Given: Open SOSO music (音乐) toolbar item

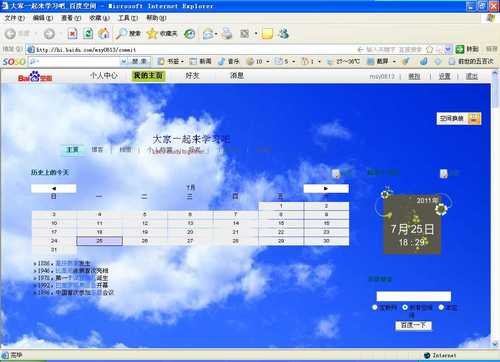Looking at the screenshot, I should tap(229, 61).
